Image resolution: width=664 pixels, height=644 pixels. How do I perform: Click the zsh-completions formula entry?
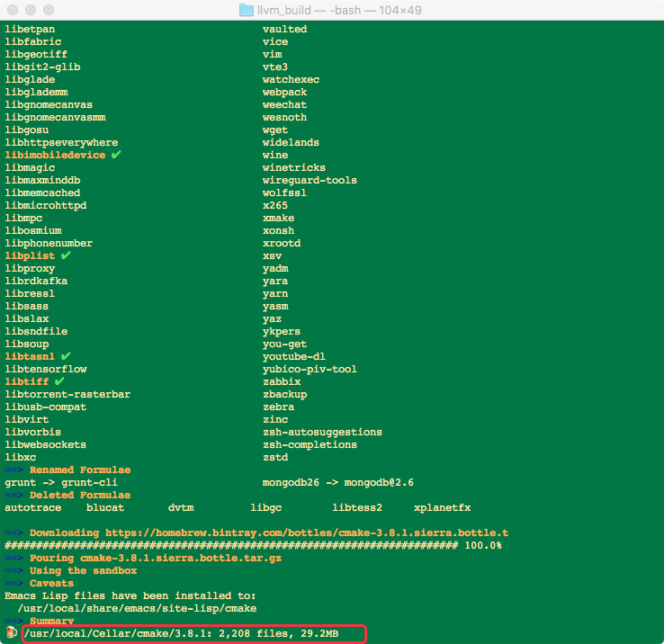point(310,444)
